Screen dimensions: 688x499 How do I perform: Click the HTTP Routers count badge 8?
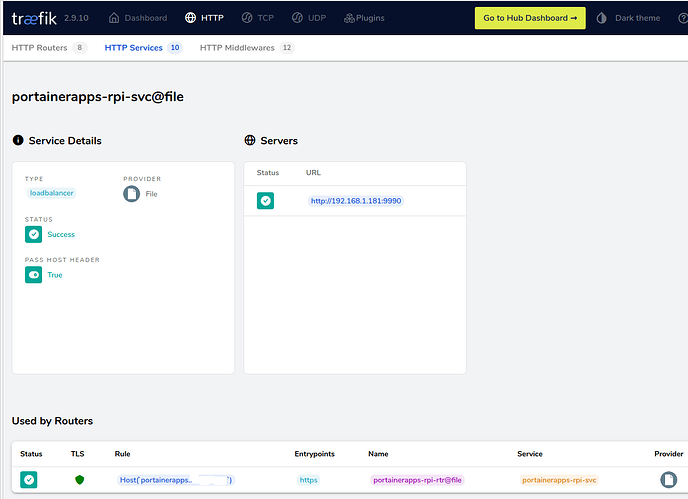tap(79, 48)
